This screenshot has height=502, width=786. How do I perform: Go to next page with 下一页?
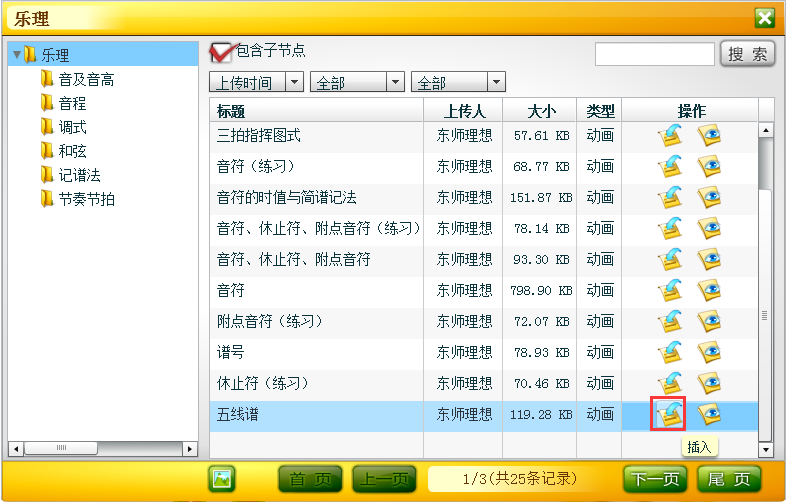coord(655,479)
